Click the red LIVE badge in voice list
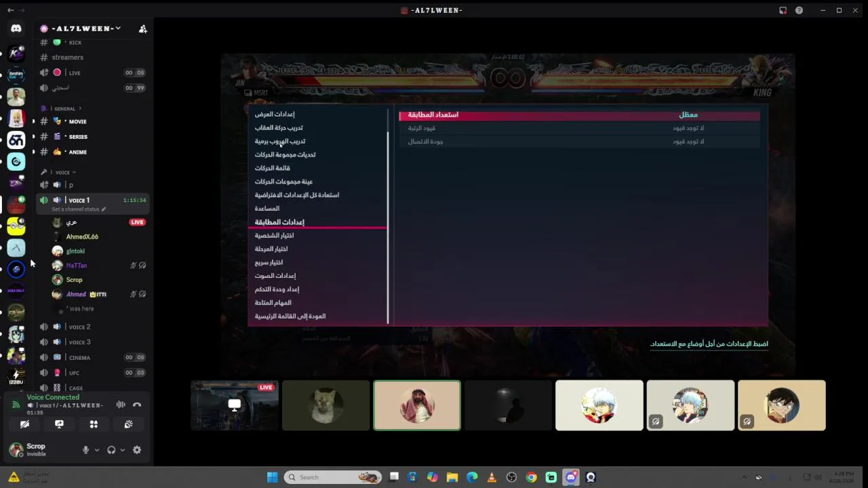Image resolution: width=868 pixels, height=488 pixels. [138, 222]
